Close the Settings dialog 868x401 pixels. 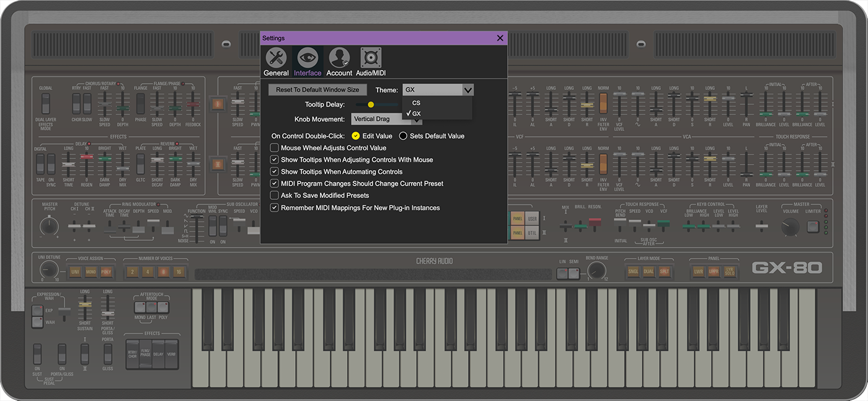coord(500,38)
